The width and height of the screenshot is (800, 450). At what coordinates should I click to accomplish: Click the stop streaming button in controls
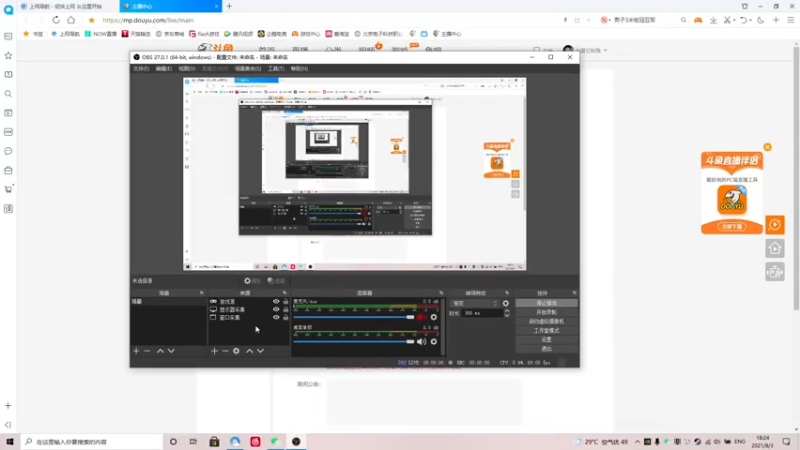[x=546, y=303]
